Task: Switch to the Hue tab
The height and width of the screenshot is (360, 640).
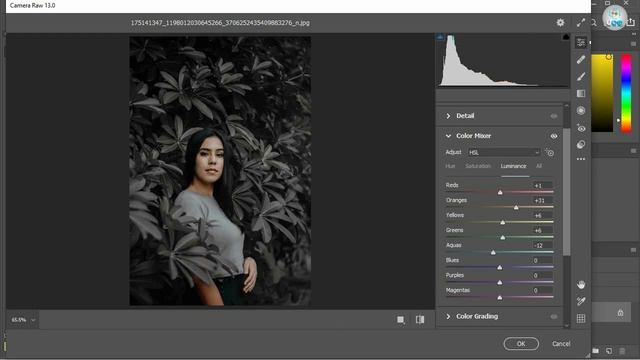Action: click(450, 166)
